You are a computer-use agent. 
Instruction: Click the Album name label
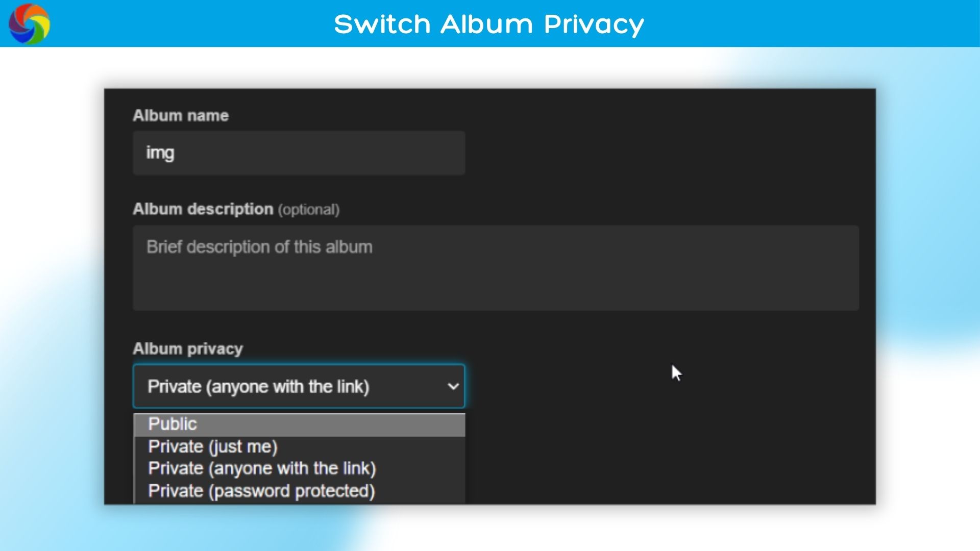click(x=181, y=116)
